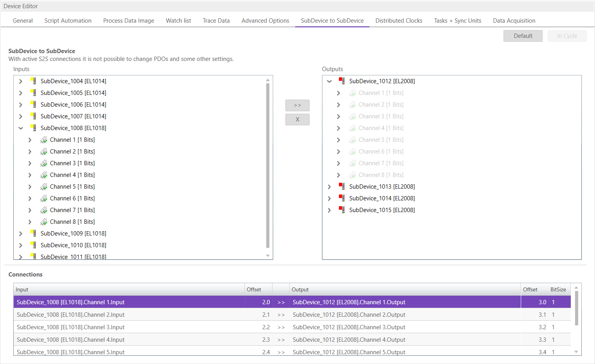Expand the SubDevice_1006 input node
Screen dimensions: 595x364
pos(21,105)
